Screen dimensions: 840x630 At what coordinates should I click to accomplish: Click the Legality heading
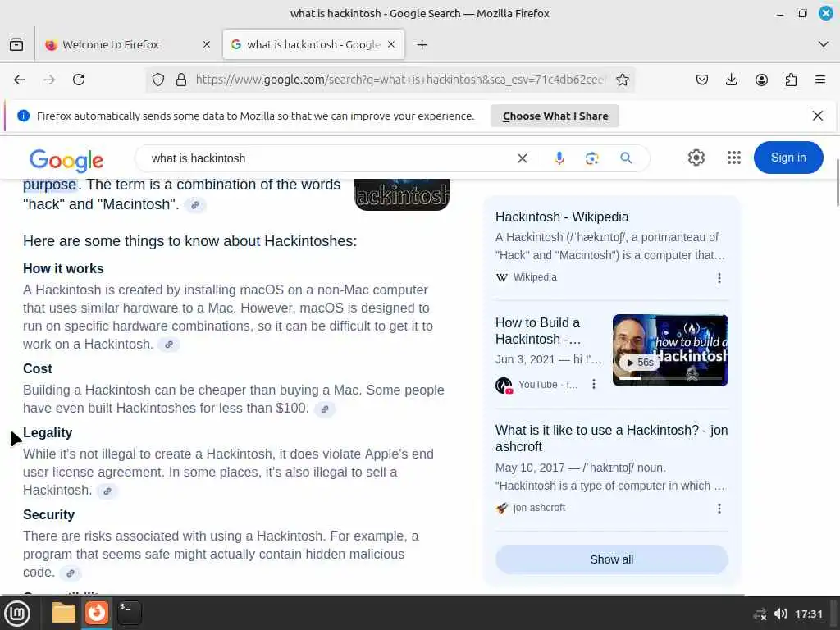point(48,432)
